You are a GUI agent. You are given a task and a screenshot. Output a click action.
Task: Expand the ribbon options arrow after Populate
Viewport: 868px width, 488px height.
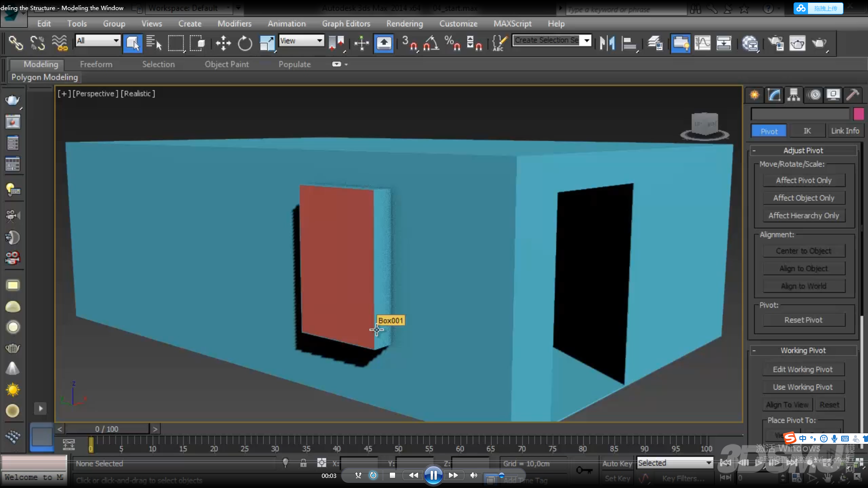tap(339, 64)
